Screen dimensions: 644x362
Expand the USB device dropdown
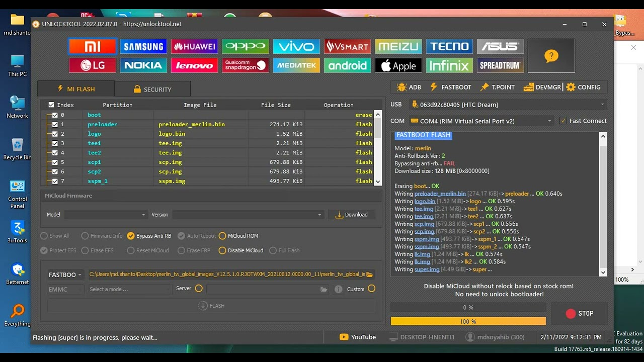[x=508, y=105]
